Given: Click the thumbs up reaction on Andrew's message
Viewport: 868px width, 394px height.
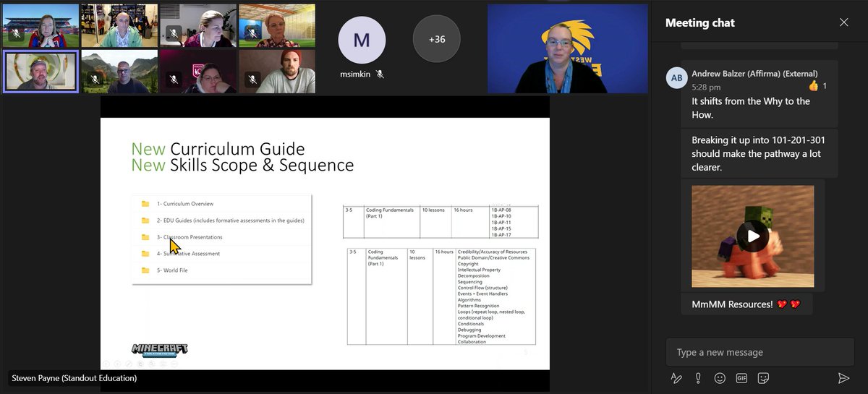Looking at the screenshot, I should 813,86.
